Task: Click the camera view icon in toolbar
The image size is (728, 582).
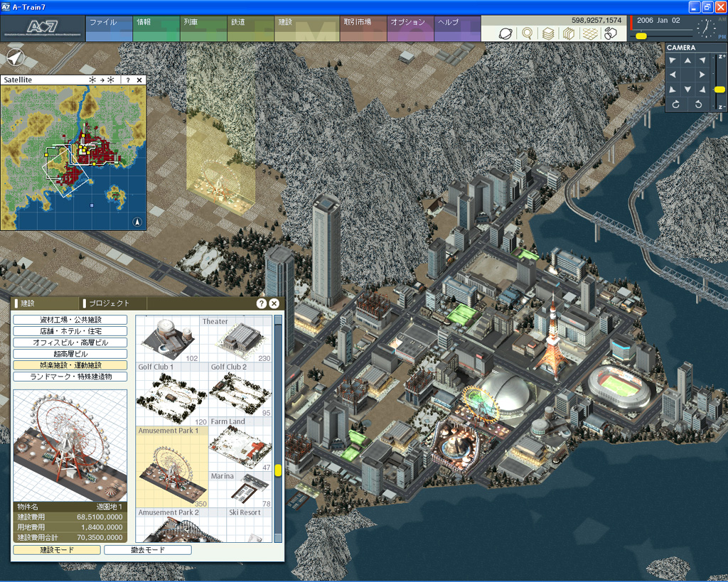Action: pos(611,33)
